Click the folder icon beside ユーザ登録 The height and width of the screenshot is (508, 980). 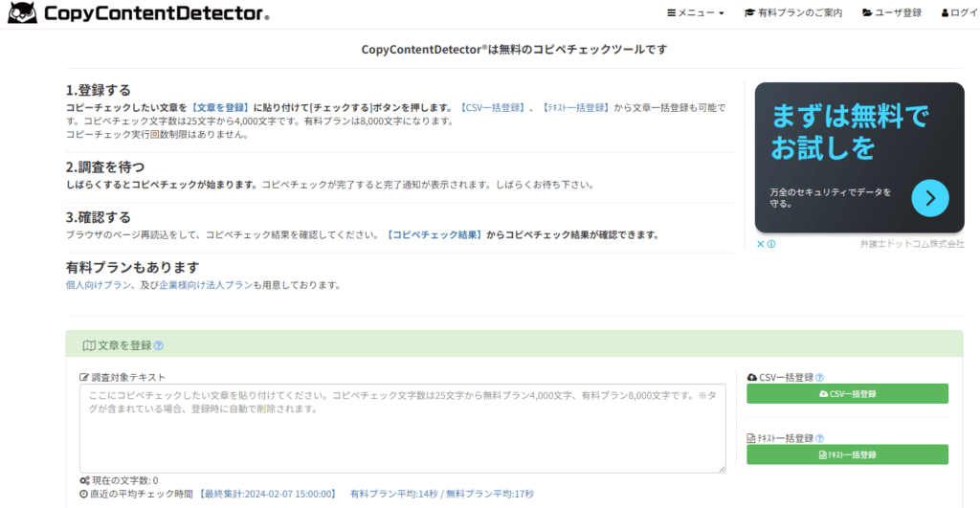(x=867, y=13)
